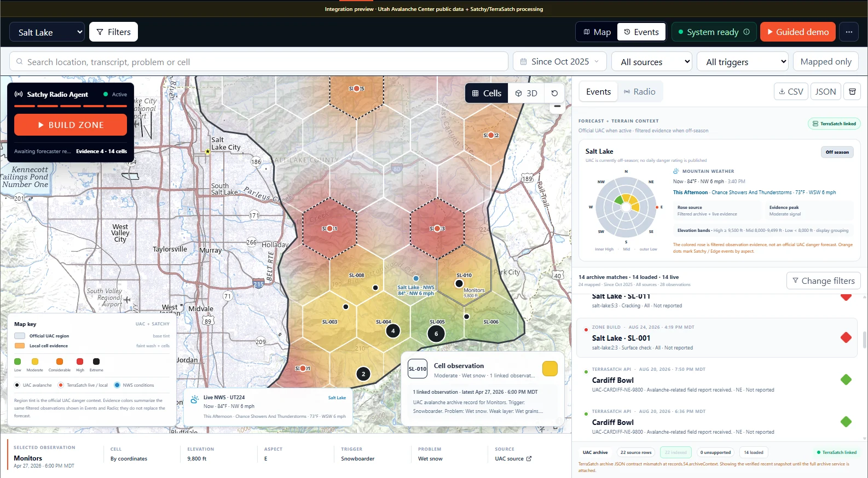Click the map zoom out minus button
Image resolution: width=868 pixels, height=478 pixels.
tap(557, 107)
